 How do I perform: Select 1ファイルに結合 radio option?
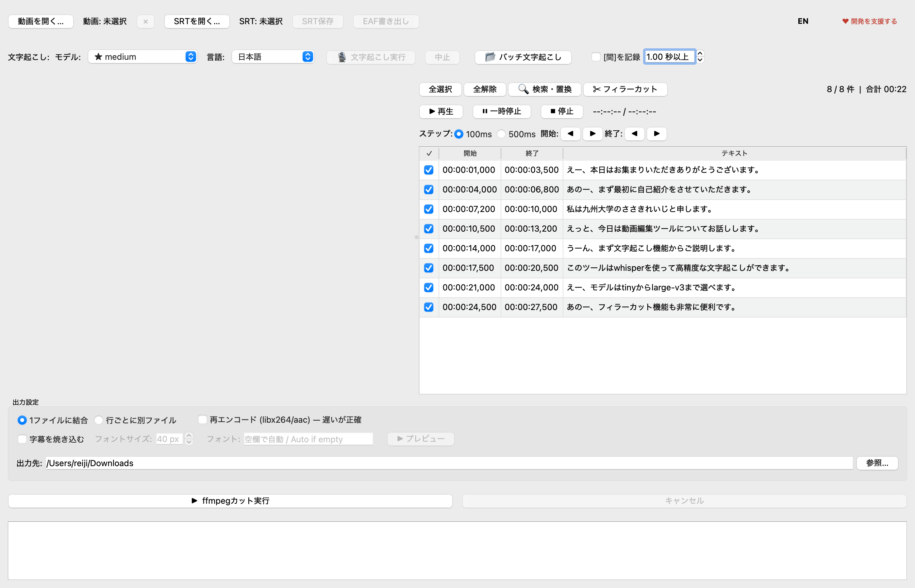pos(22,420)
